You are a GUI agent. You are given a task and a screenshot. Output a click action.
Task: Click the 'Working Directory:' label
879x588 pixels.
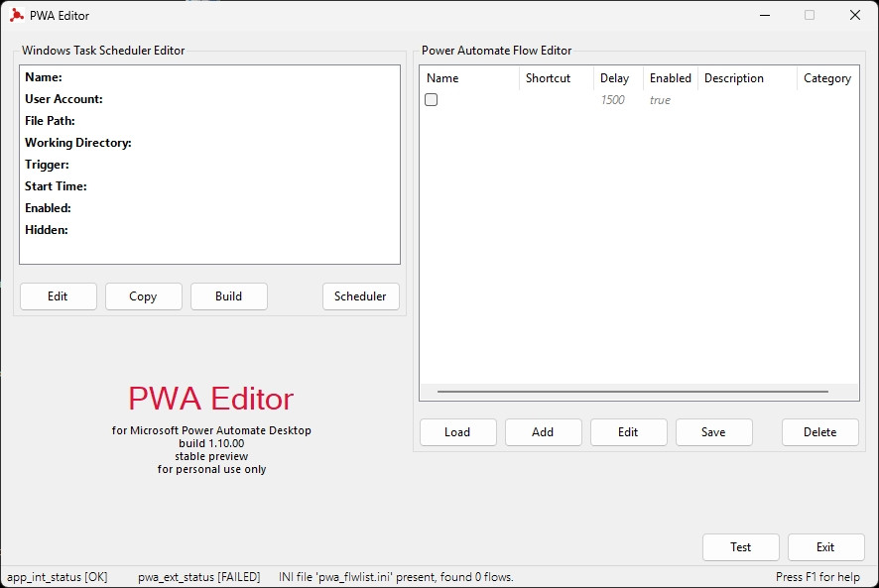point(78,143)
